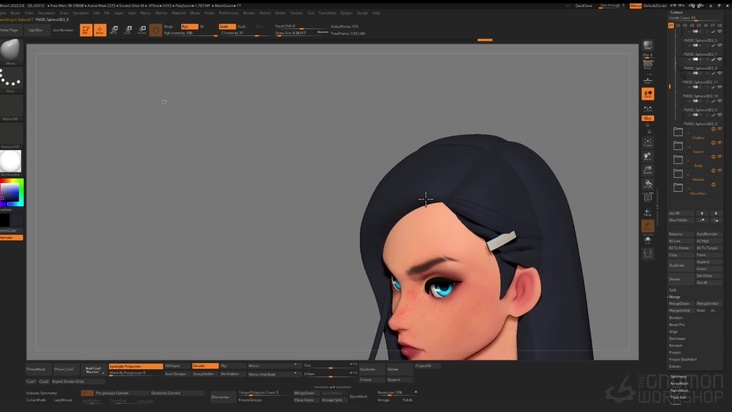Toggle the Rgb paint mode button
The image size is (732, 412).
point(189,27)
